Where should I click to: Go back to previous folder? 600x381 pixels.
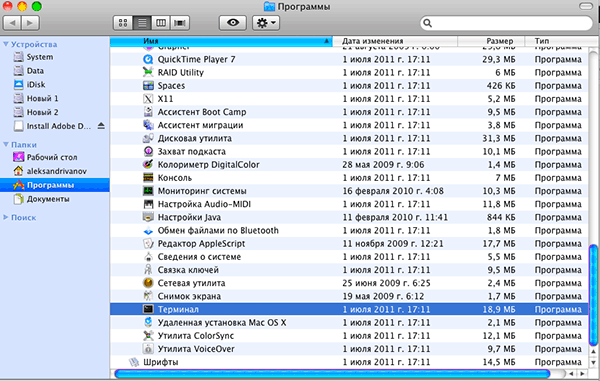(x=12, y=23)
